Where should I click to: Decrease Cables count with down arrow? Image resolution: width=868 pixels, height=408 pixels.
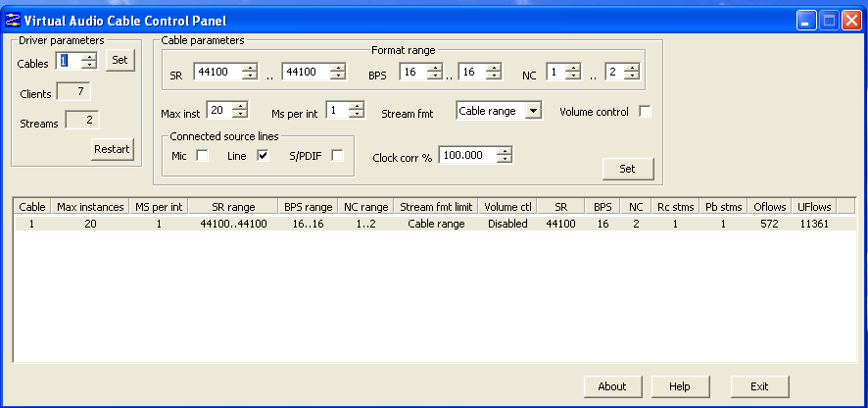88,64
